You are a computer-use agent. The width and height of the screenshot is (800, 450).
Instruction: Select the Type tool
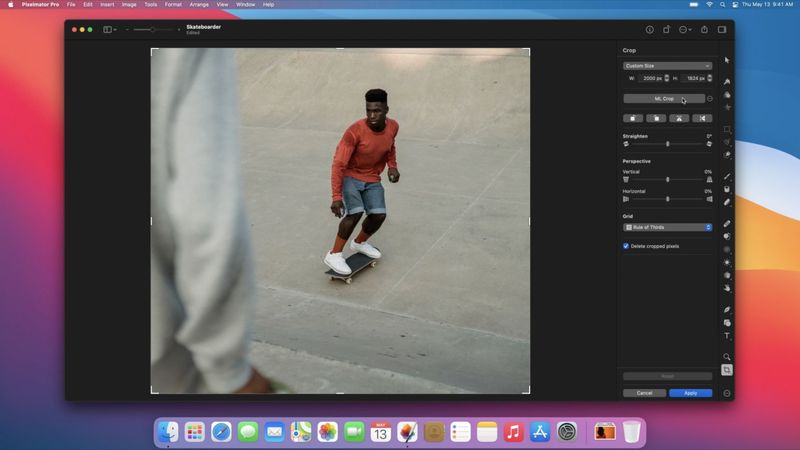click(x=727, y=336)
